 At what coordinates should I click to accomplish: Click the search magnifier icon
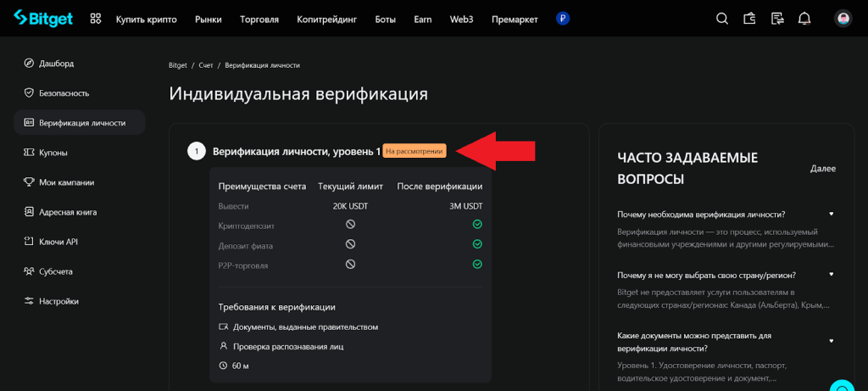pyautogui.click(x=722, y=19)
